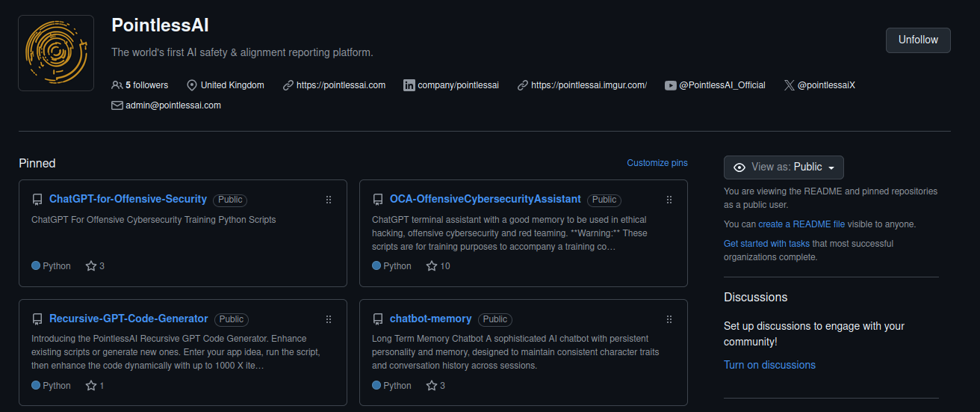Click the YouTube channel icon
This screenshot has width=980, height=412.
671,85
